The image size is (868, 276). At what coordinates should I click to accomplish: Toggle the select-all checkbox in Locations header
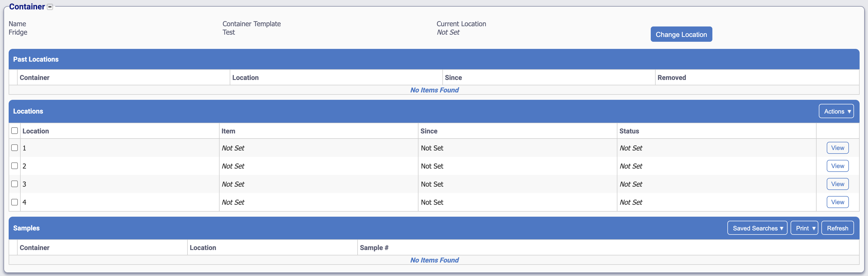pos(15,131)
